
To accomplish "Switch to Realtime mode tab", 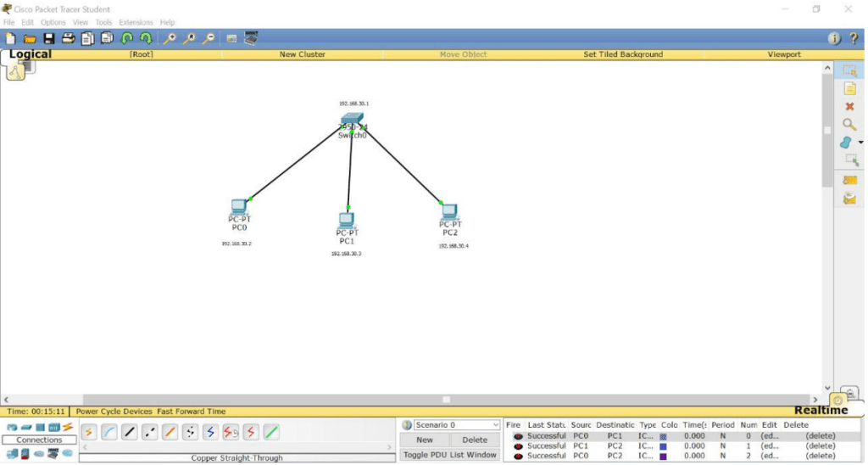I will coord(821,411).
